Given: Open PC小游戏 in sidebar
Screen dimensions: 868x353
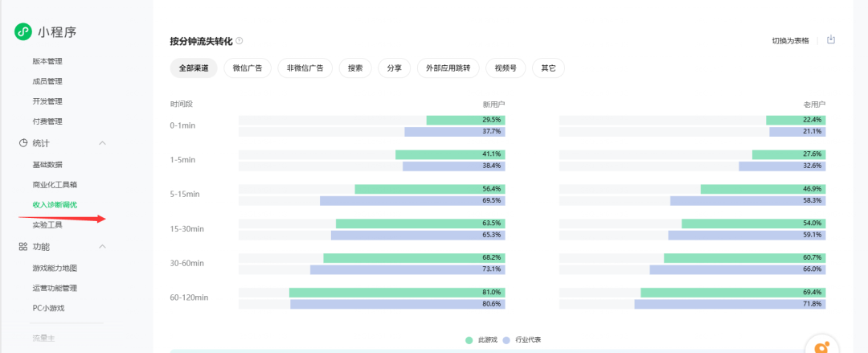Looking at the screenshot, I should [49, 308].
